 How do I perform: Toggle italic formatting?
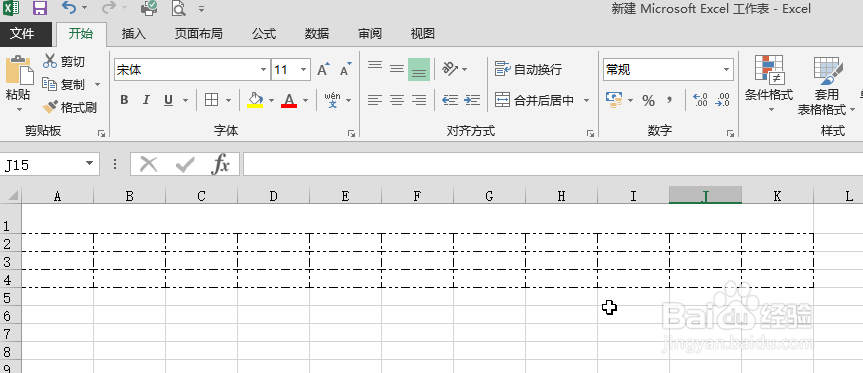pyautogui.click(x=146, y=100)
